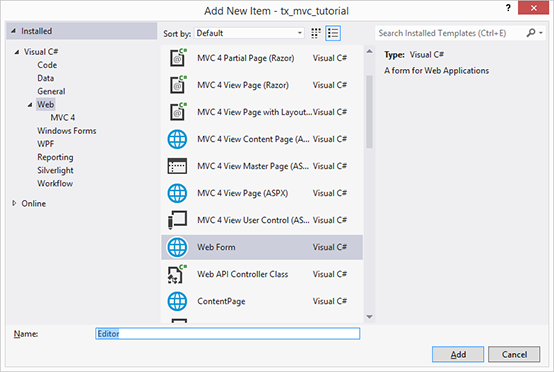Select the Web Form template label
The image size is (554, 372).
[216, 247]
